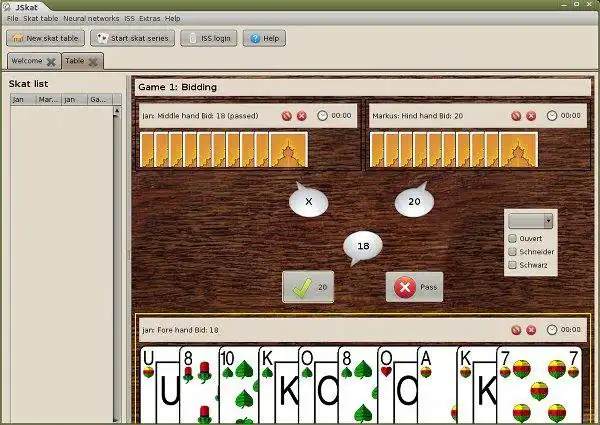Click Jan's face-down card stack

pyautogui.click(x=224, y=150)
